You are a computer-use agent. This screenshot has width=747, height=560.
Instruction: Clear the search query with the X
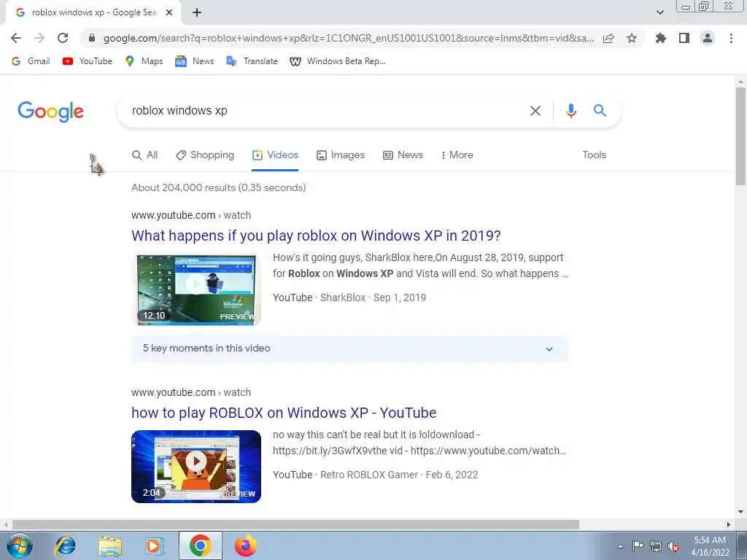(535, 111)
